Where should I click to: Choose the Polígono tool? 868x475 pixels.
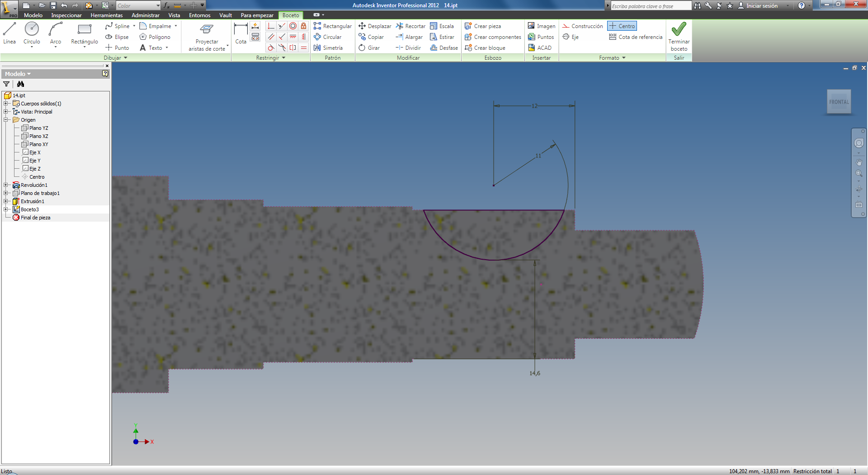coord(155,37)
